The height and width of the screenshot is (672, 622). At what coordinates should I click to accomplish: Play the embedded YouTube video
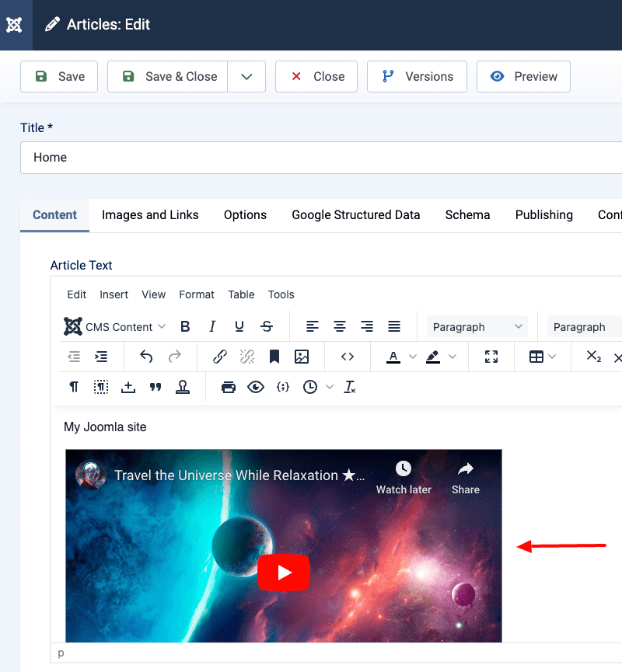coord(284,573)
